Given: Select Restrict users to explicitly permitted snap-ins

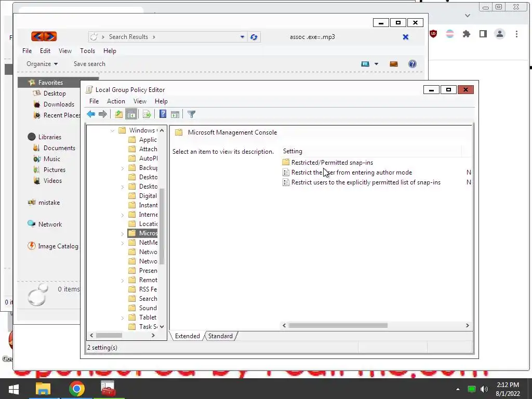Looking at the screenshot, I should pyautogui.click(x=362, y=182).
